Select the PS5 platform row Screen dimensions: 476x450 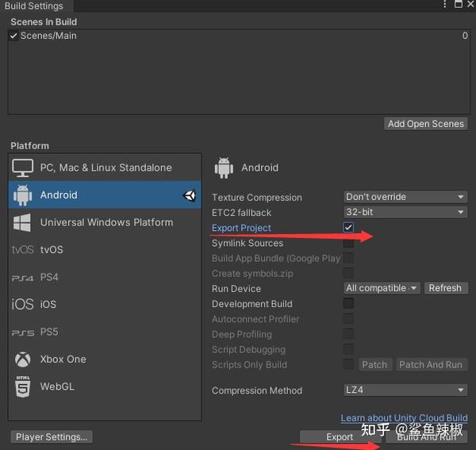[105, 332]
